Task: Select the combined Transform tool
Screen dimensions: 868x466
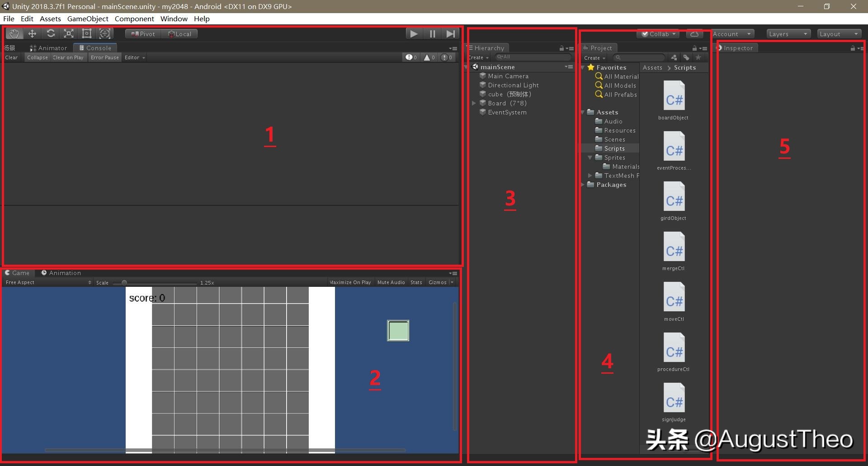Action: (x=105, y=33)
